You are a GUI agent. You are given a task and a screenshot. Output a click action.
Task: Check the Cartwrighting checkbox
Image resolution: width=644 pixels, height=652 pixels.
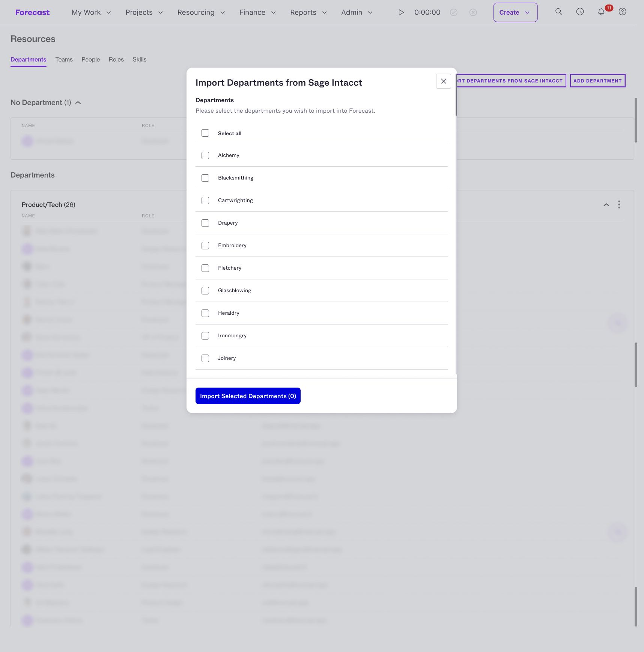(205, 201)
